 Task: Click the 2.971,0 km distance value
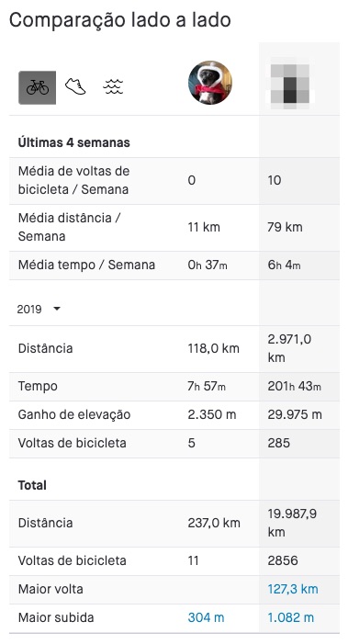coord(289,348)
